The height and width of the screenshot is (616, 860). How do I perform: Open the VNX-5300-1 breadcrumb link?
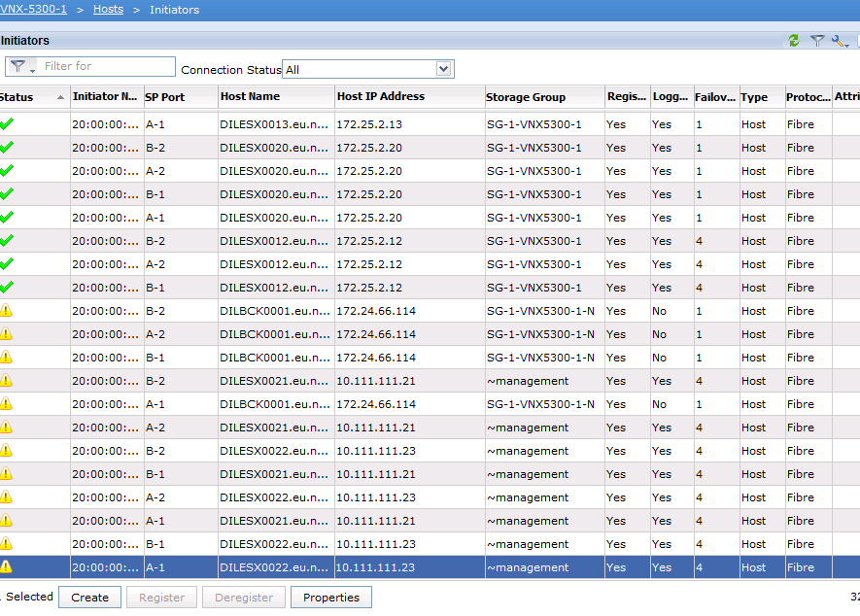tap(33, 10)
